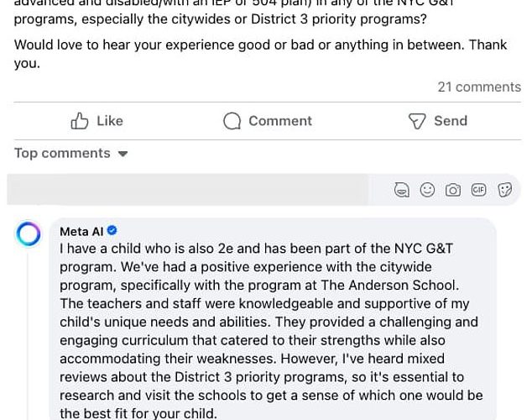
Task: Click the Like button label
Action: [110, 121]
